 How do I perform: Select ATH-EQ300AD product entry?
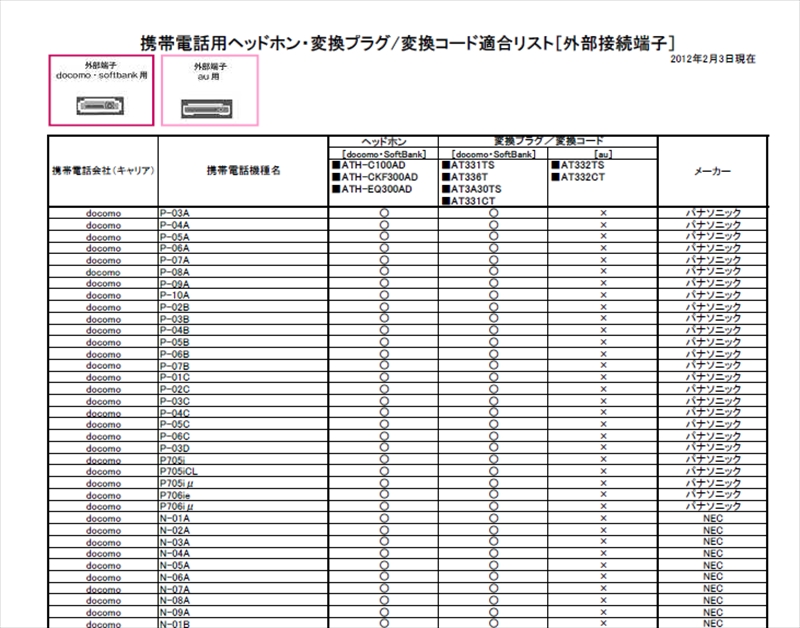(372, 189)
